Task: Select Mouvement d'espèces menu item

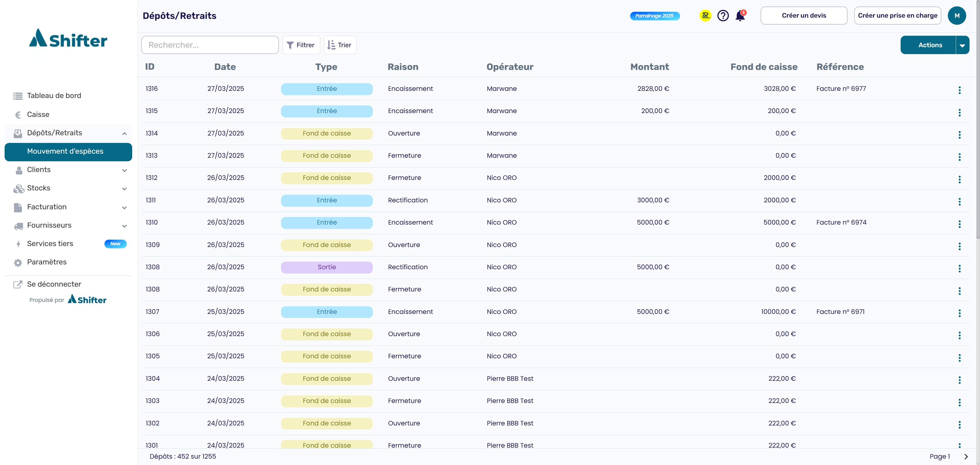Action: pos(68,152)
